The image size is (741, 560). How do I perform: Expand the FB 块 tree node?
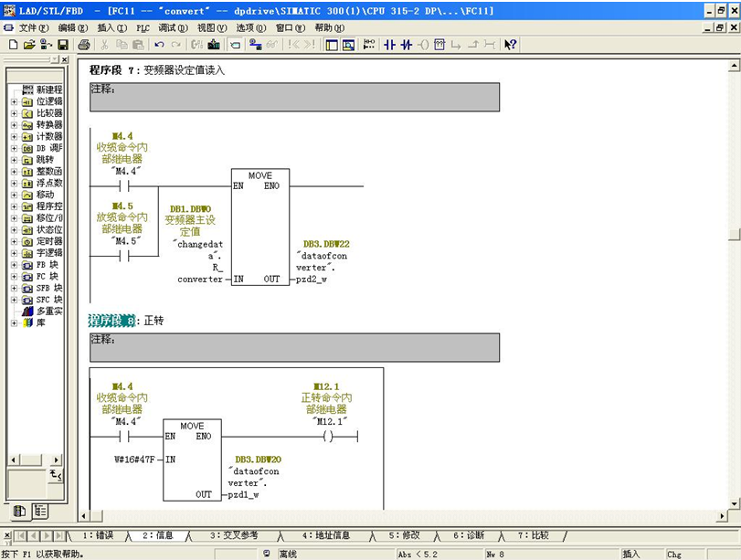click(15, 265)
